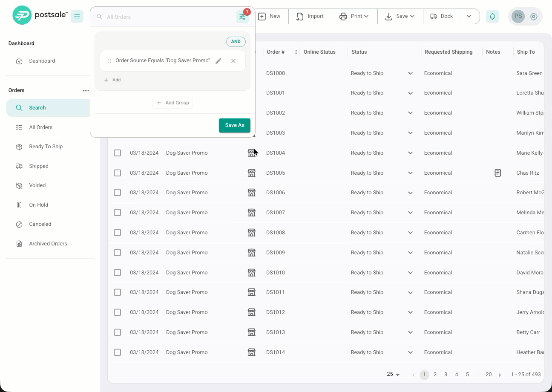This screenshot has width=552, height=392.
Task: Open Ready To Ship orders
Action: click(x=46, y=147)
